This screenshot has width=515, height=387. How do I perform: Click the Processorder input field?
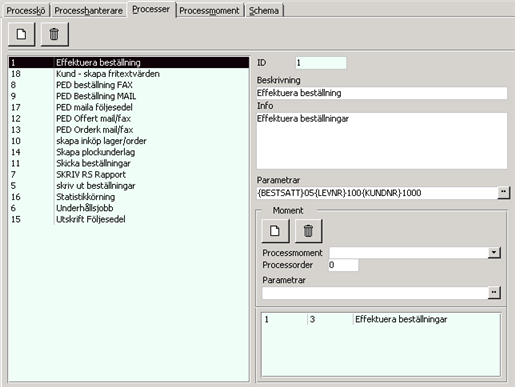click(343, 265)
